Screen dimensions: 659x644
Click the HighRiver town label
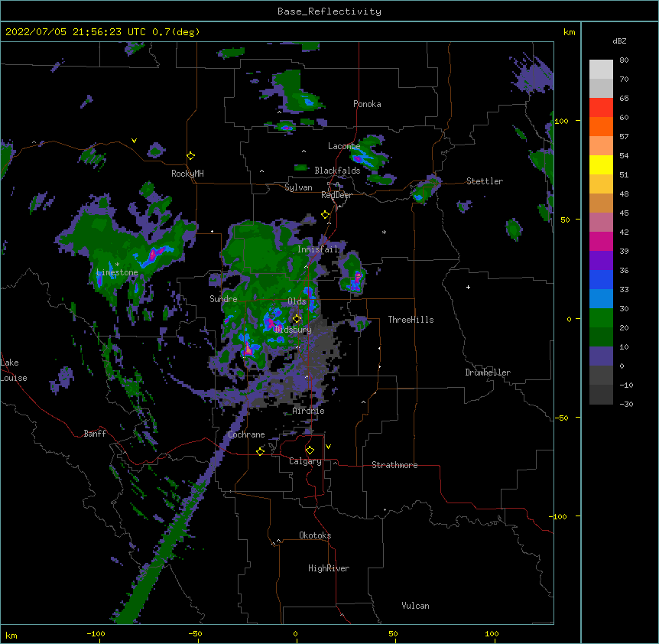click(329, 568)
